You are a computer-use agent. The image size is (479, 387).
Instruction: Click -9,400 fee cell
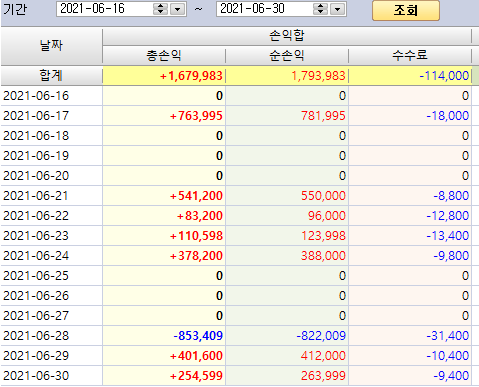(410, 376)
